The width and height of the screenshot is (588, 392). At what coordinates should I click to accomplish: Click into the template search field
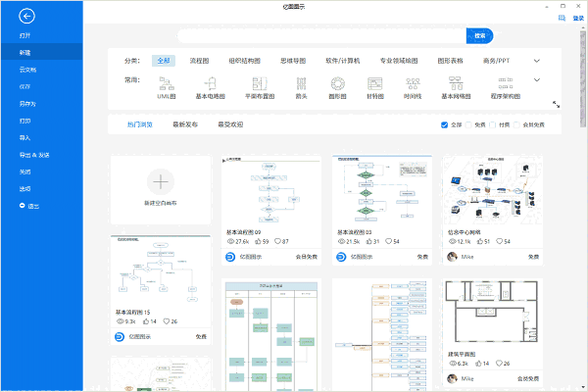(x=321, y=35)
